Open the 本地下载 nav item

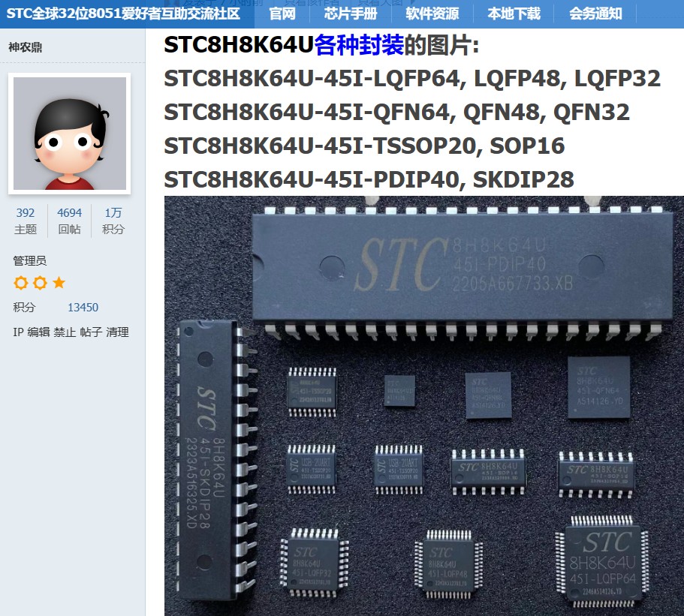(x=514, y=14)
